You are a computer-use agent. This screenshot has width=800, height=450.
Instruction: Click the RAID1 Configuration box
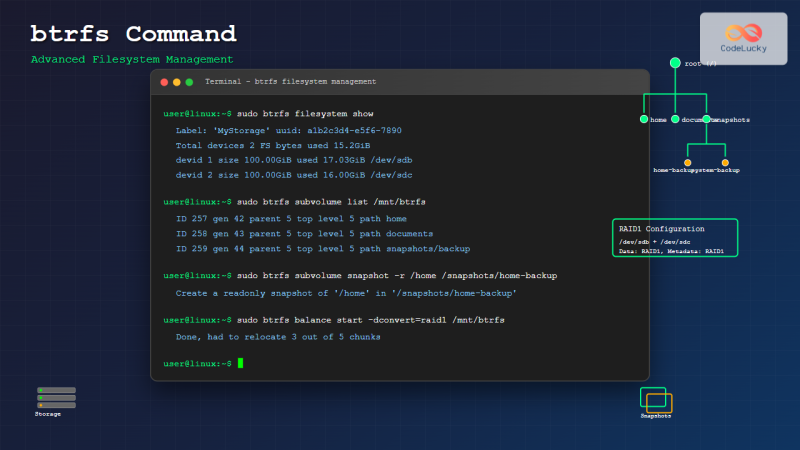click(675, 239)
